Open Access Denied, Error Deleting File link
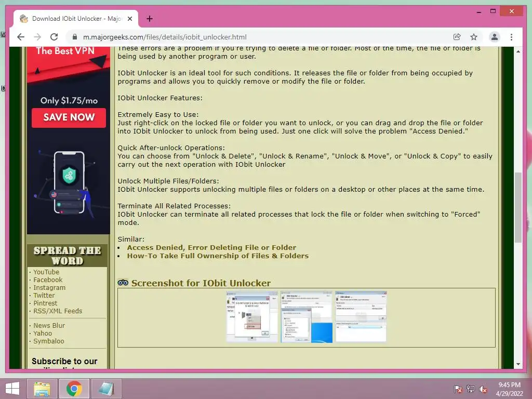 tap(211, 247)
